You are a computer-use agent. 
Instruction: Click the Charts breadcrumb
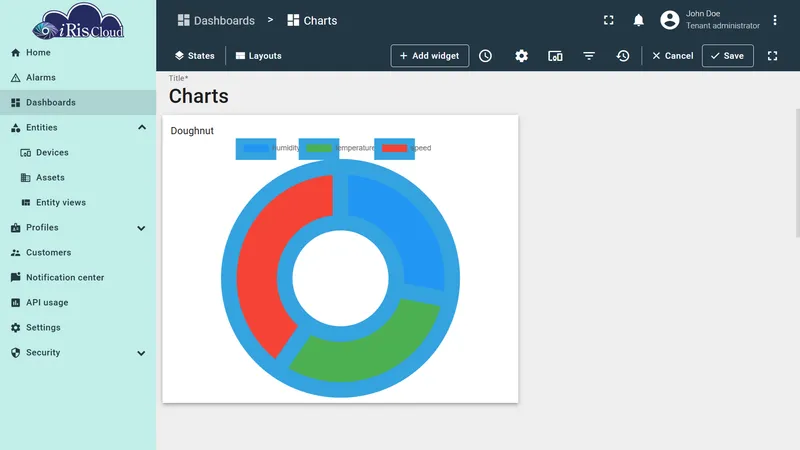pyautogui.click(x=312, y=20)
